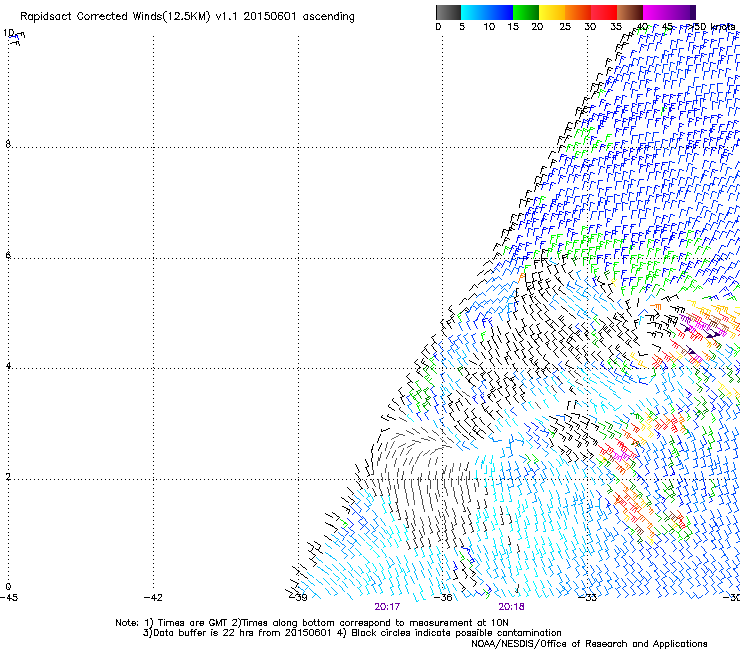Click the latitude axis label '4'
The height and width of the screenshot is (650, 740).
(8, 366)
